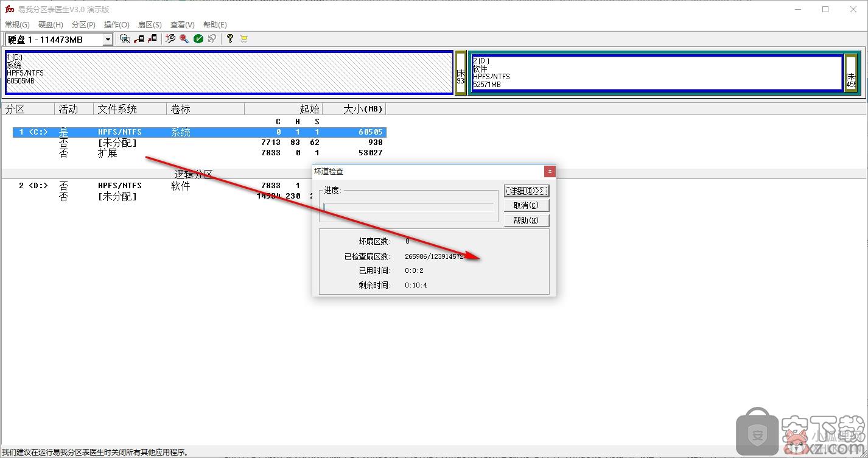Click the 帮助(H) button in dialog
The image size is (868, 458).
[x=527, y=220]
